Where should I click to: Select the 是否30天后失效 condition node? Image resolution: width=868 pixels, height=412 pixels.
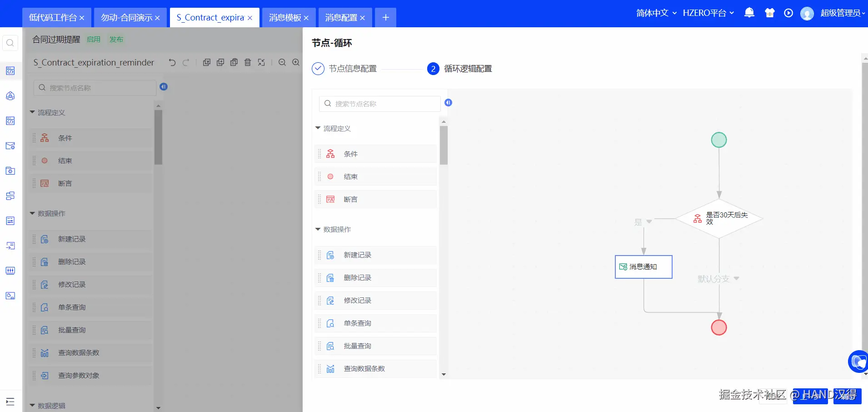pyautogui.click(x=719, y=219)
